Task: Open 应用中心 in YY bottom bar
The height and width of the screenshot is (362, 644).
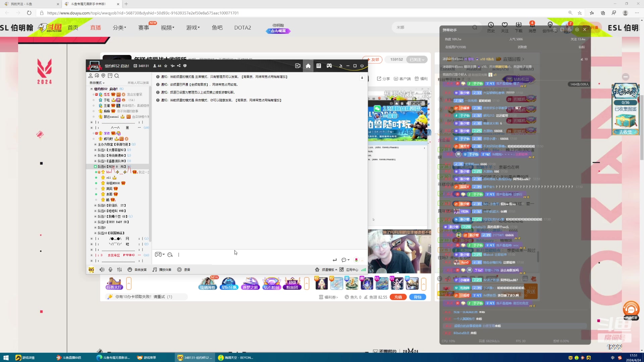Action: (349, 269)
